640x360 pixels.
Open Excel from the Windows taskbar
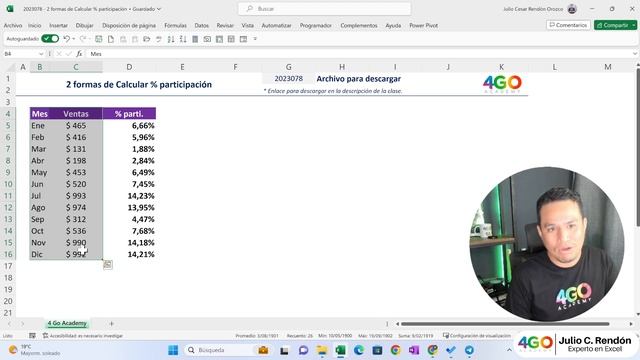(x=340, y=350)
